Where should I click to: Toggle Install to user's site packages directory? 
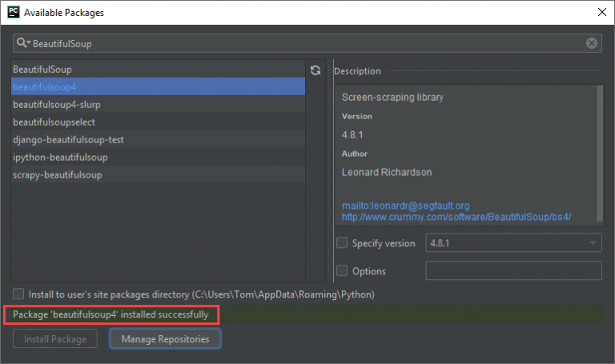tap(18, 294)
